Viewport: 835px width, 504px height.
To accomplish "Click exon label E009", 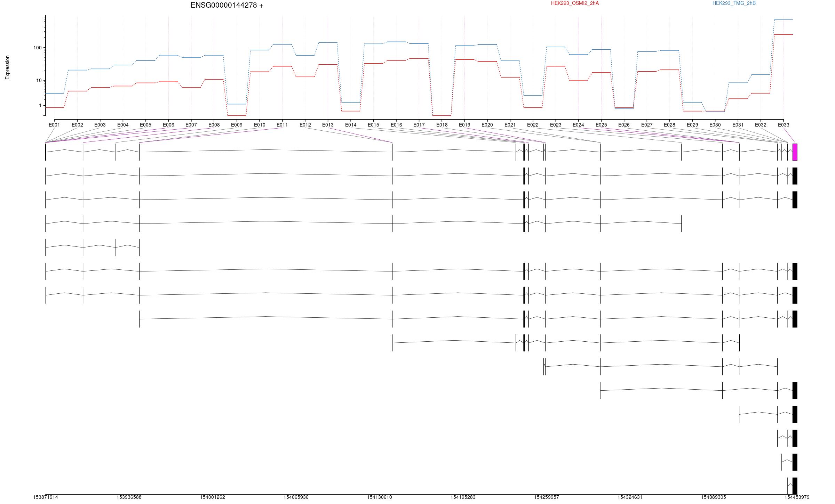I will (x=237, y=125).
